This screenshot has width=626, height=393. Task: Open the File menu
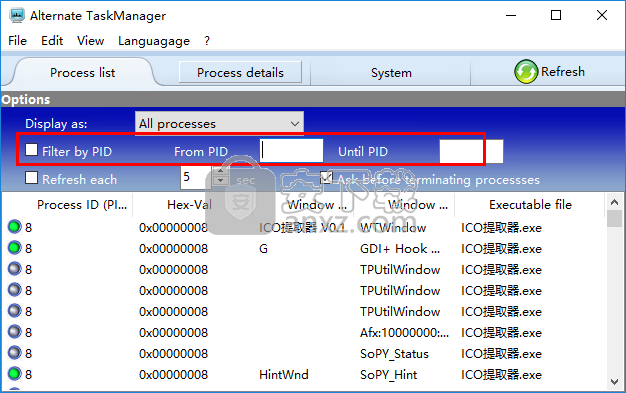(17, 41)
